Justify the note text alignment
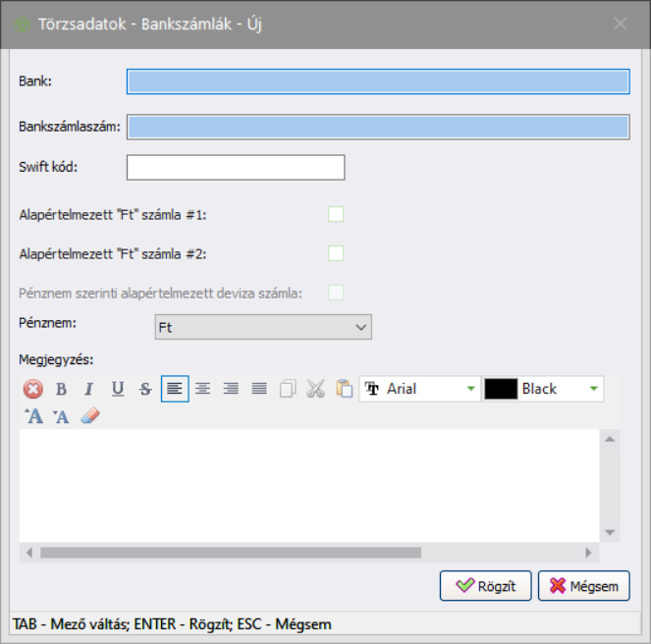 [x=259, y=389]
